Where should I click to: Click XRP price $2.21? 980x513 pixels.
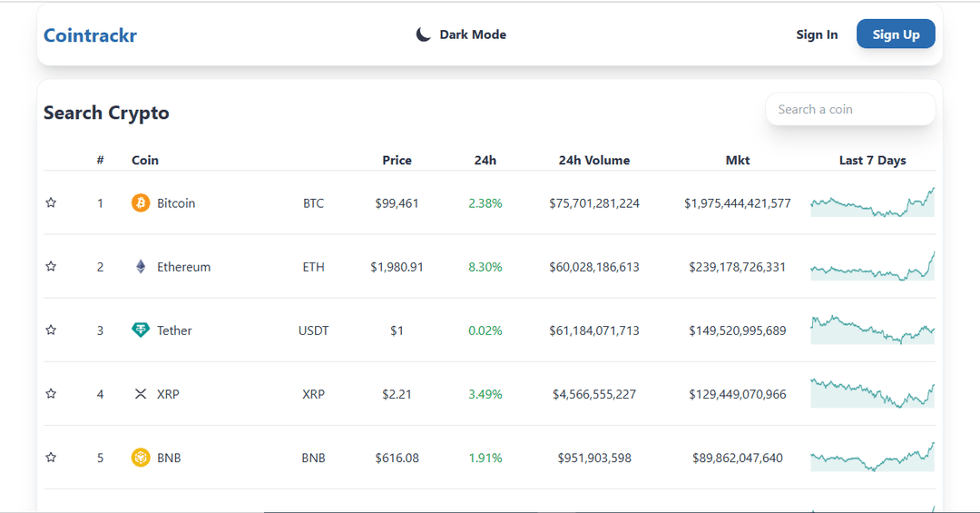397,395
